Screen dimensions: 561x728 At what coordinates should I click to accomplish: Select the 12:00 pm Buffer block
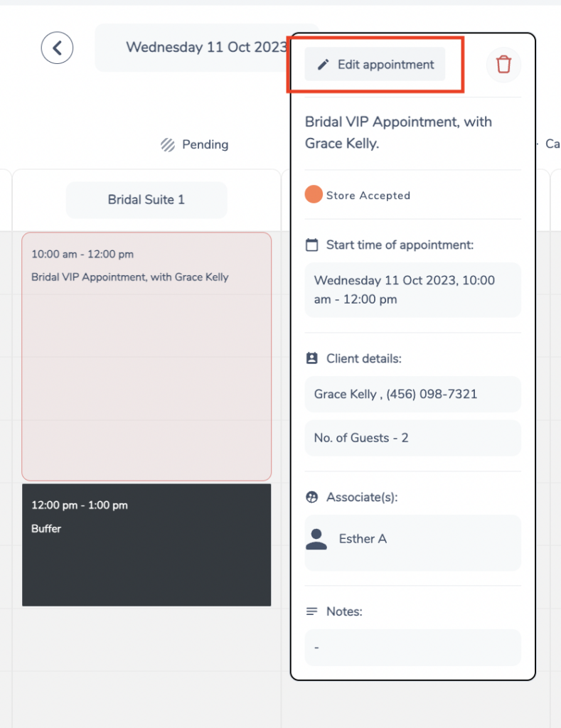[146, 545]
